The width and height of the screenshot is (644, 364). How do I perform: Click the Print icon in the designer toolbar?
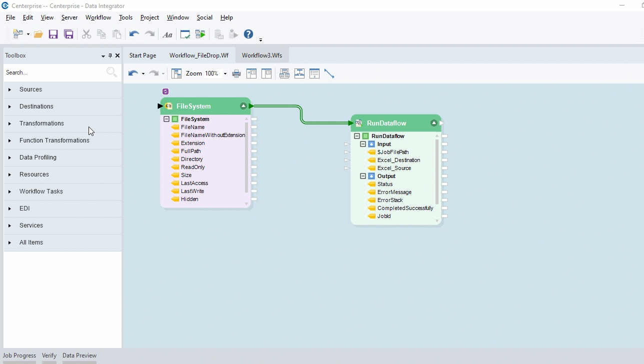click(x=236, y=73)
